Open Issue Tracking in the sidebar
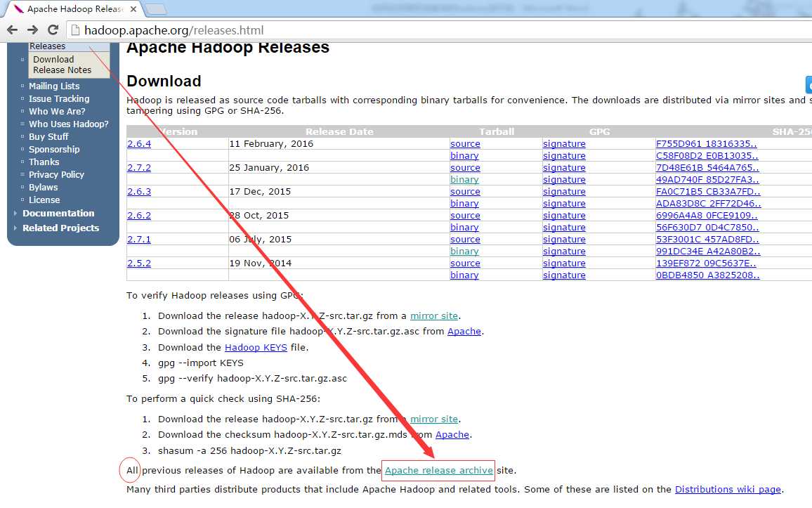The height and width of the screenshot is (508, 812). coord(59,98)
